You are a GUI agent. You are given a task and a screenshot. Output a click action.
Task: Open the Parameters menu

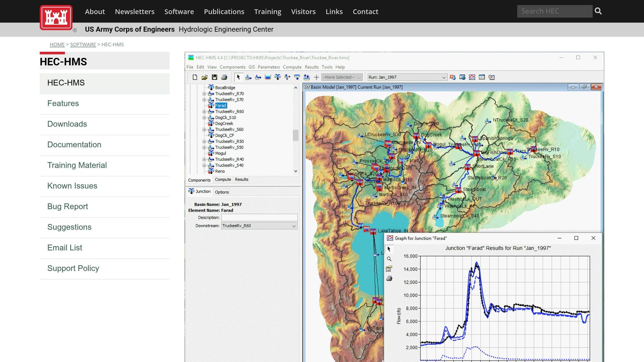[x=269, y=67]
